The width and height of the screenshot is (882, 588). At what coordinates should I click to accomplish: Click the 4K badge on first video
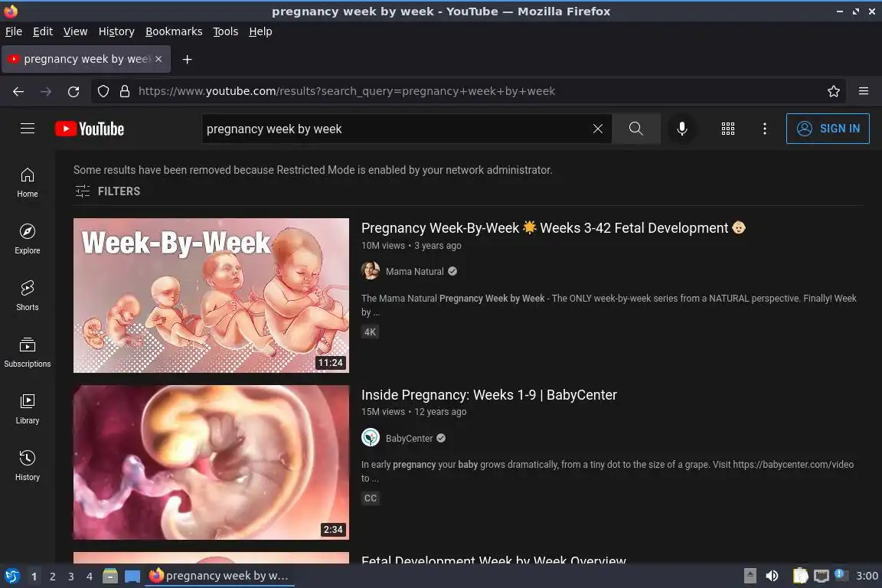370,332
